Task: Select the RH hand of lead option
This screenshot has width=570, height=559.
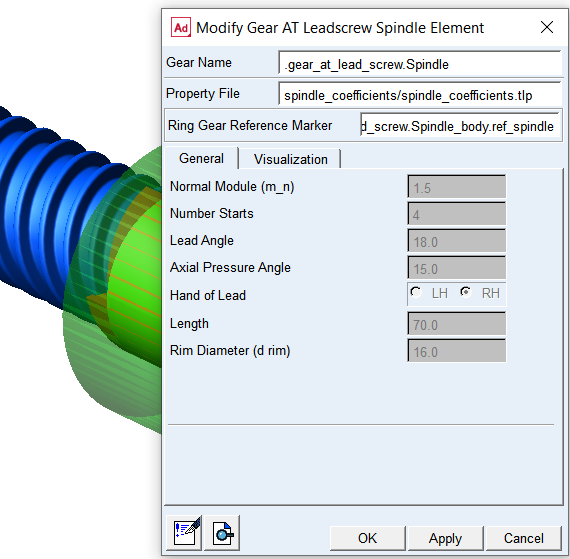Action: point(466,293)
